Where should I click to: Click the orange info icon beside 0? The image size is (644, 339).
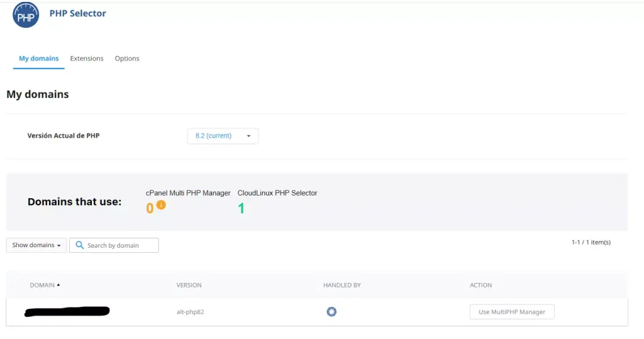point(161,204)
